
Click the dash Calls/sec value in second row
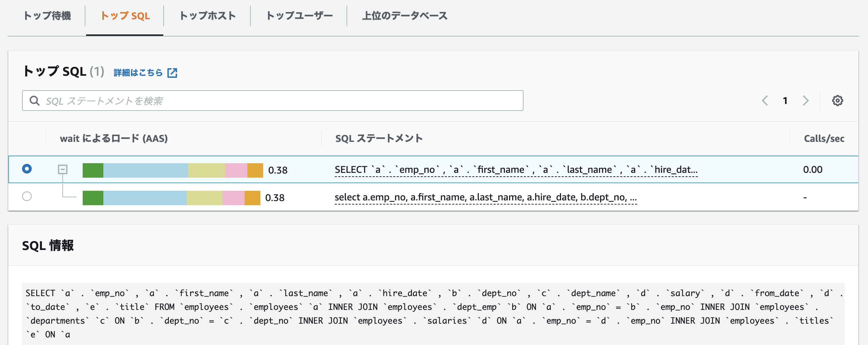point(805,198)
